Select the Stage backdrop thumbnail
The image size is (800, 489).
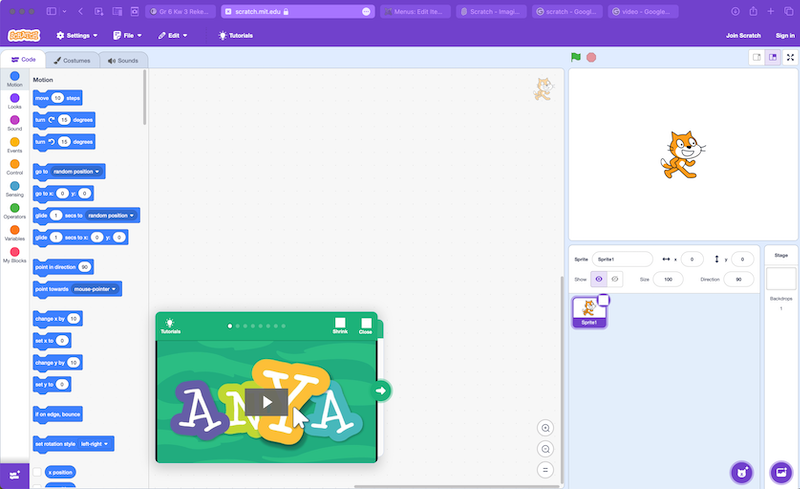781,279
